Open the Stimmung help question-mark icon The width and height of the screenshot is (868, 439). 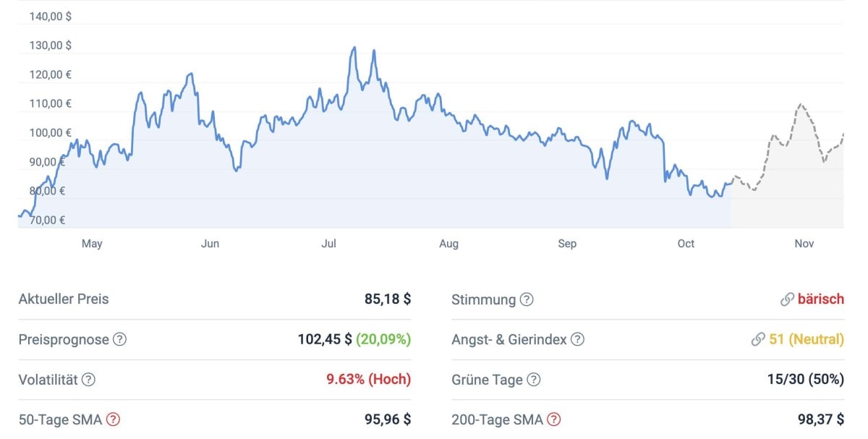point(527,299)
